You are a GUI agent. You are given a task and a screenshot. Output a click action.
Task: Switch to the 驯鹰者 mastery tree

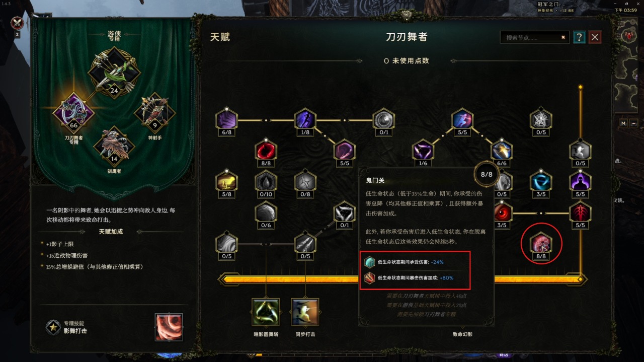pos(114,146)
